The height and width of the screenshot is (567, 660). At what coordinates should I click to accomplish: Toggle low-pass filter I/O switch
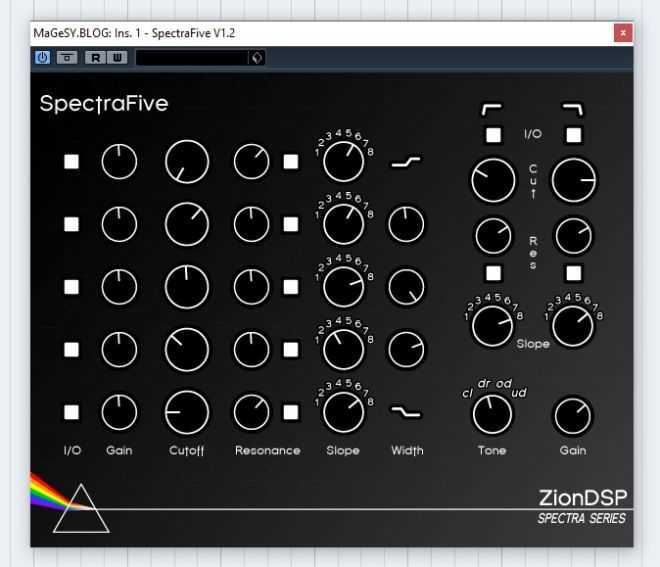[x=574, y=135]
